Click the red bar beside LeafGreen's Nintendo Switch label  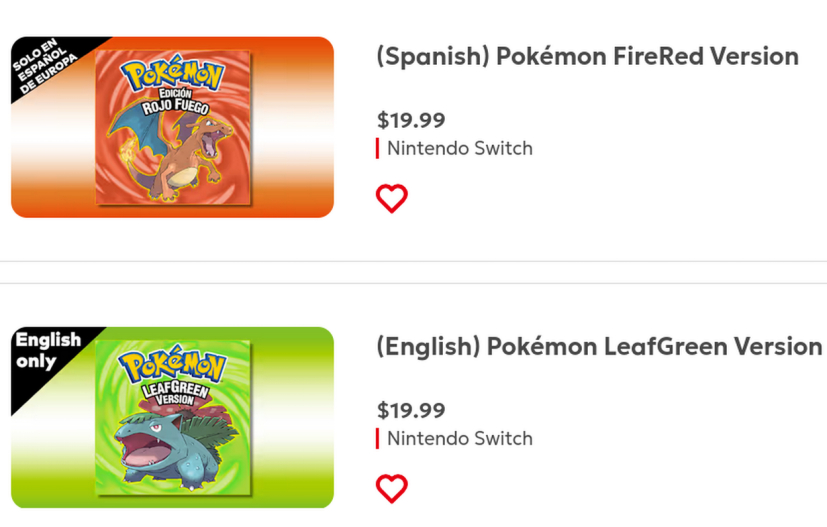[x=378, y=438]
